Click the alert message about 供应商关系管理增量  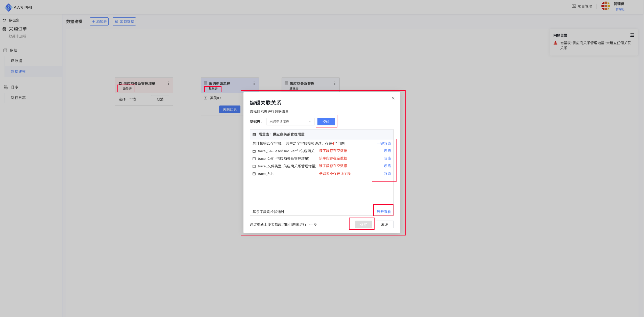click(596, 45)
